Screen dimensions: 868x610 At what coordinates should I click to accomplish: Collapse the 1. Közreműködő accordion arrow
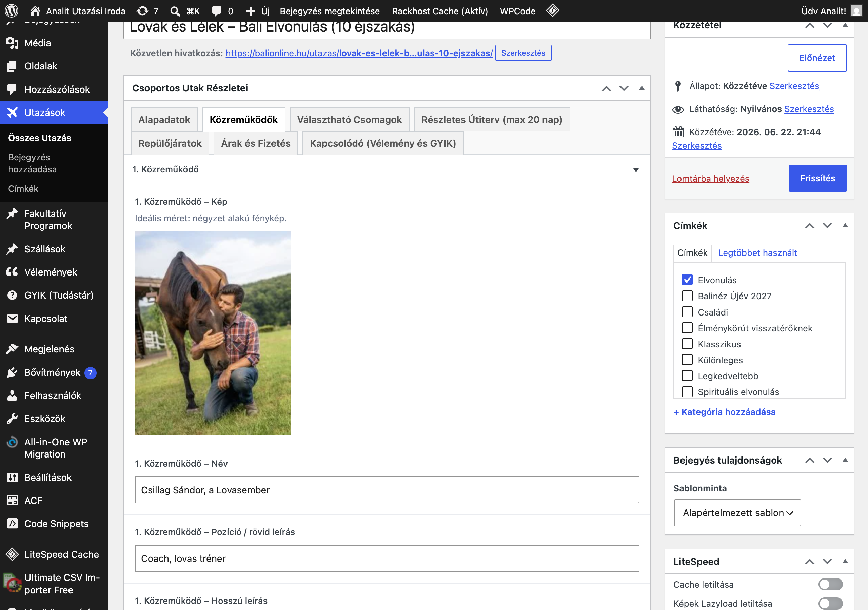point(636,170)
